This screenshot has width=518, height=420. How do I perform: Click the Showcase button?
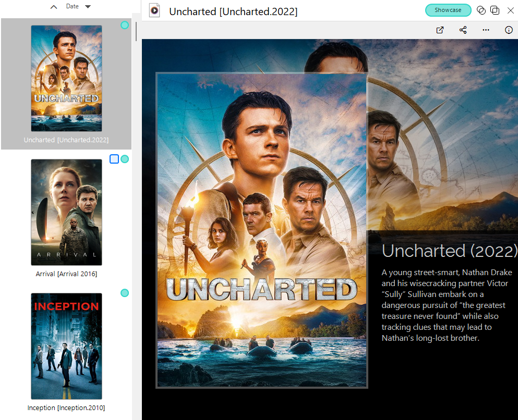click(448, 10)
